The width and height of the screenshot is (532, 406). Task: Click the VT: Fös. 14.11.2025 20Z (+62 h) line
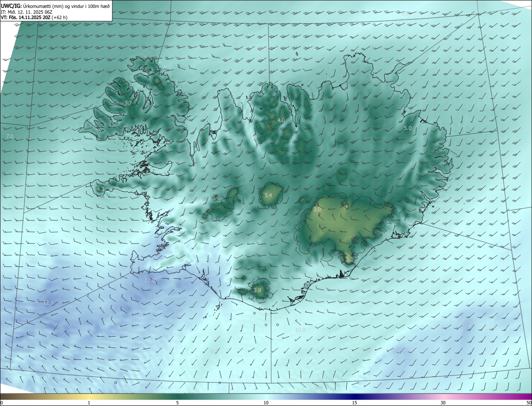(34, 17)
